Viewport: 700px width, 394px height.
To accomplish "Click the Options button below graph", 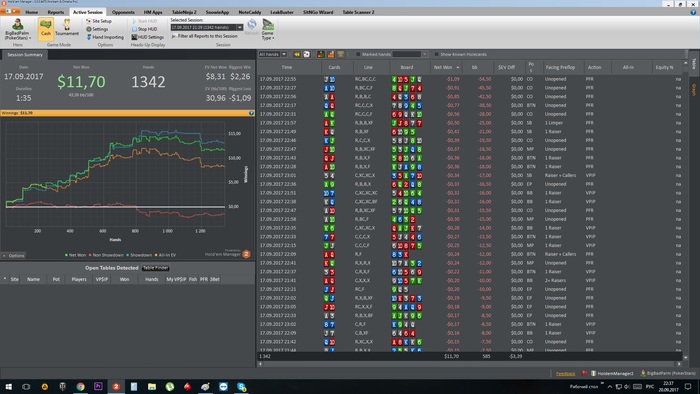I will click(x=14, y=256).
